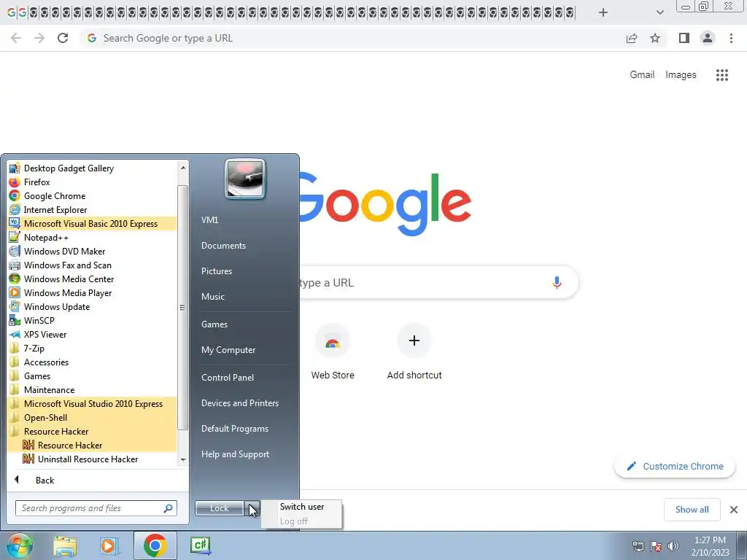The image size is (747, 560).
Task: Select Uninstall Resource Hacker
Action: (92, 459)
